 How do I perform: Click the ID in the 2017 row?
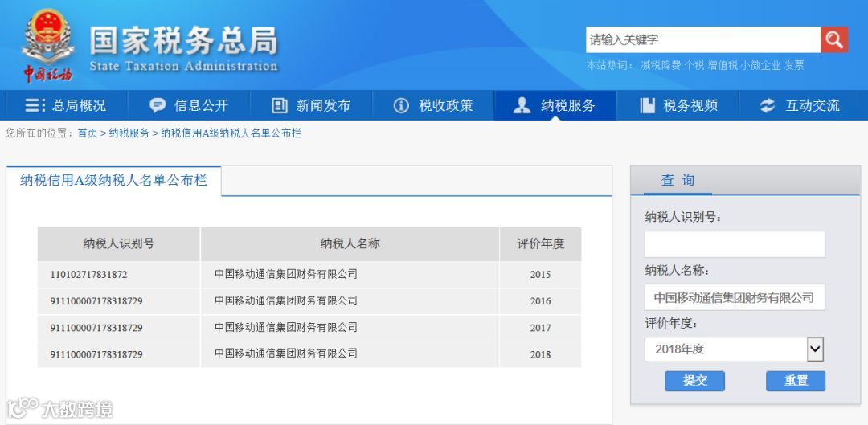96,328
